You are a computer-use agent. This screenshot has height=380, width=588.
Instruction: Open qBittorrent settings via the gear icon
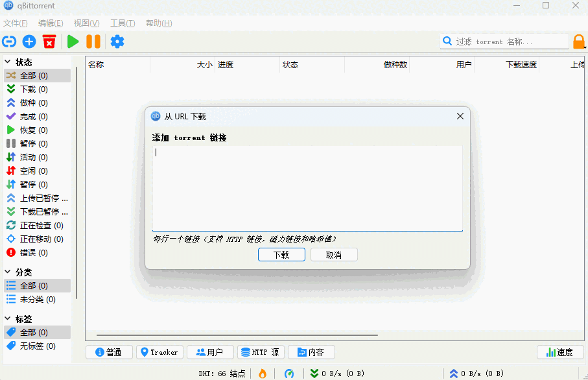pos(117,41)
